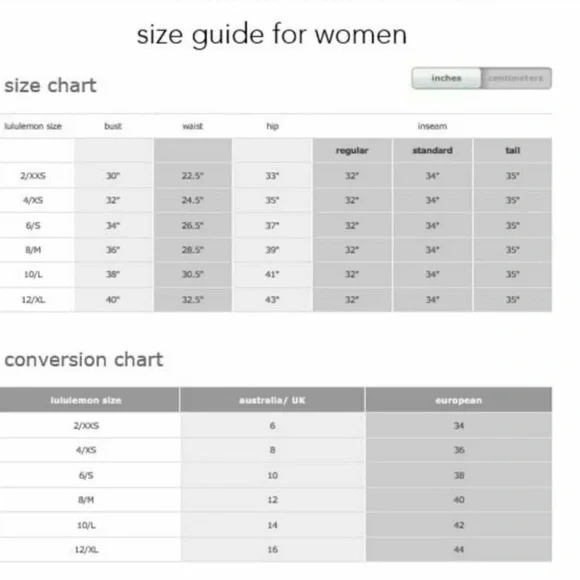The width and height of the screenshot is (580, 580).
Task: Click the 41" hip cell for 10/L
Action: 272,274
